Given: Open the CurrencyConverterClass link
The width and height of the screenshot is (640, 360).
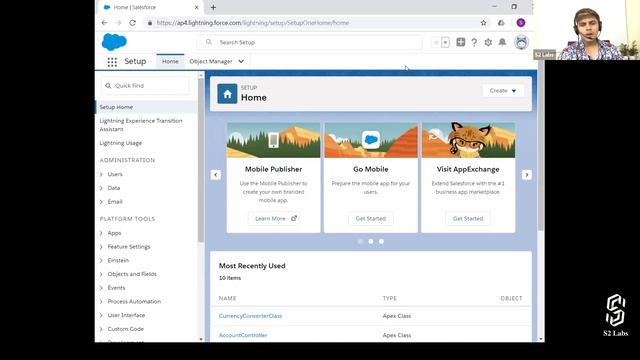Looking at the screenshot, I should 250,316.
